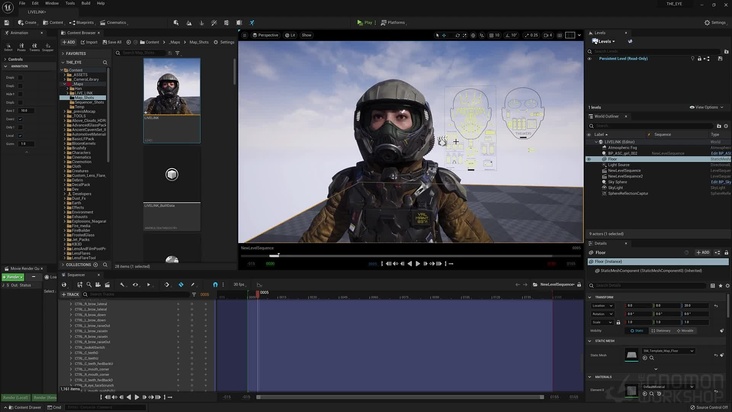Screen dimensions: 732x412
Task: Open the Perspective viewport dropdown
Action: (x=265, y=35)
